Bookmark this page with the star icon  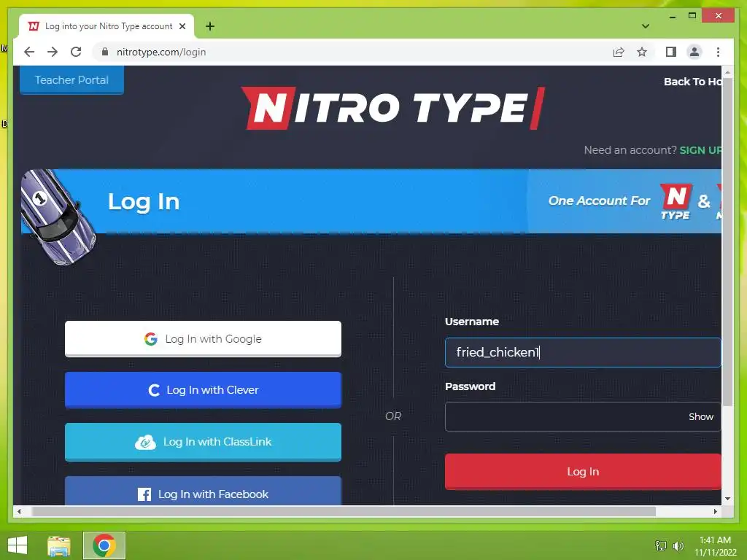coord(642,52)
